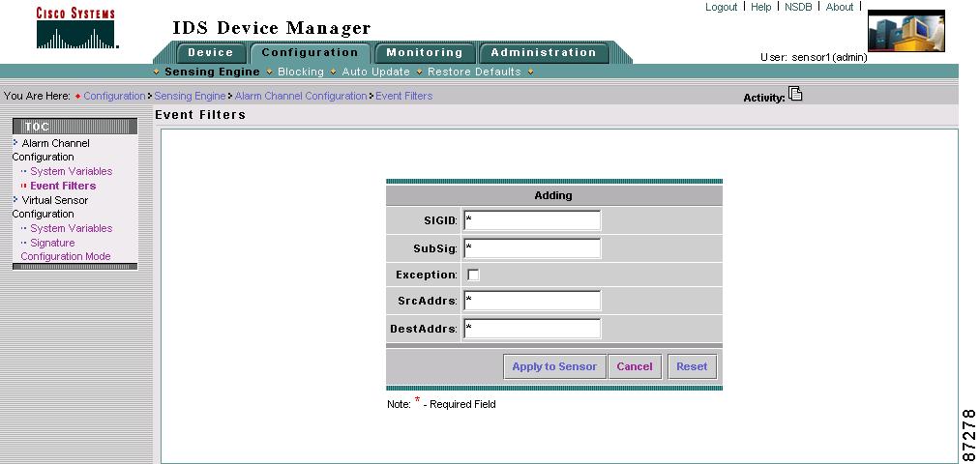Open System Variables under Alarm Channel Configuration
980x464 pixels.
72,171
